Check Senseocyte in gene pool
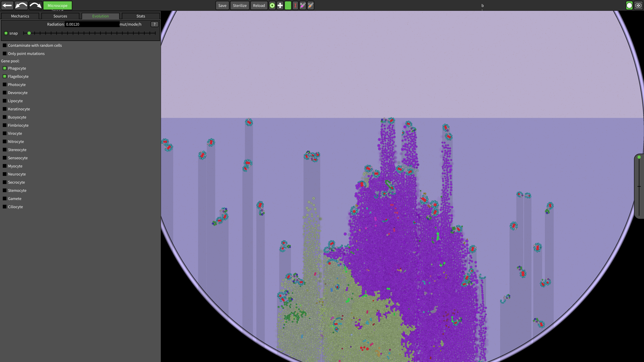Image resolution: width=644 pixels, height=362 pixels. tap(5, 158)
